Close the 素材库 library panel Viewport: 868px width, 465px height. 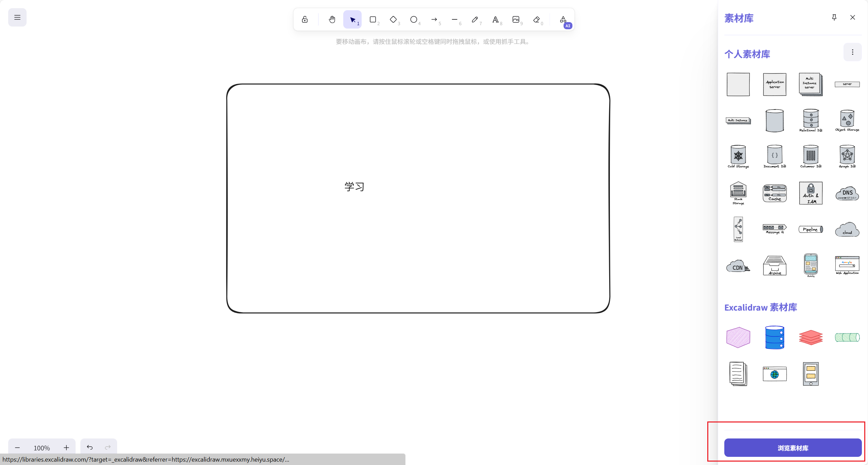point(853,17)
